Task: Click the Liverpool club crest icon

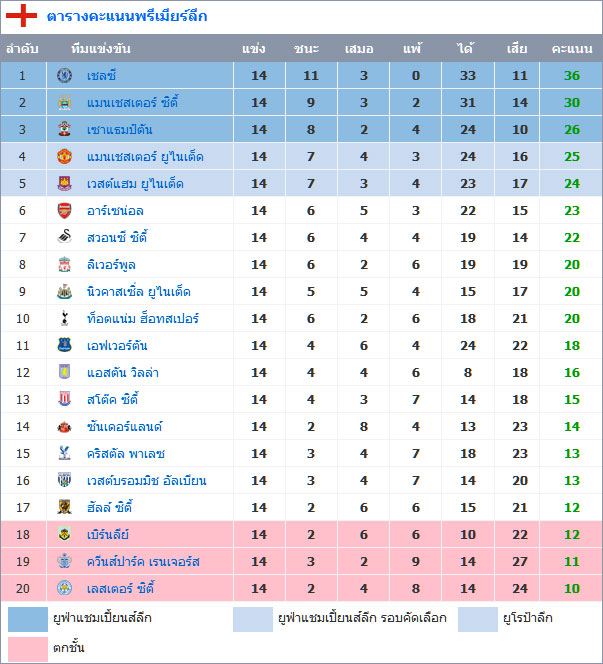Action: pyautogui.click(x=65, y=265)
